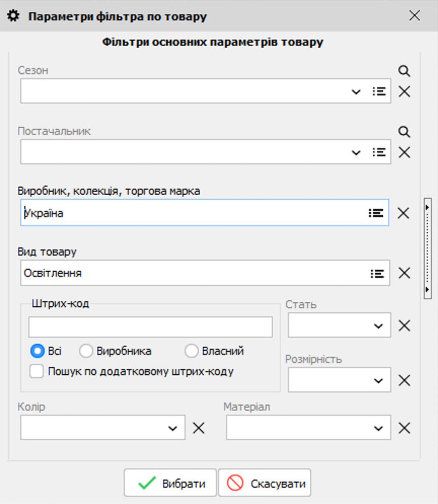Screen dimensions: 438x504
Task: Clear the Вид товару field with the X
Action: 404,273
